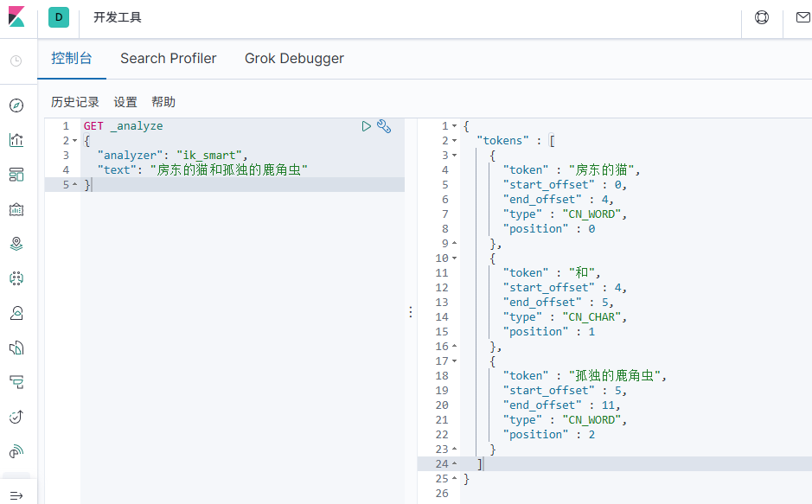Click the Kibana logo

point(17,17)
